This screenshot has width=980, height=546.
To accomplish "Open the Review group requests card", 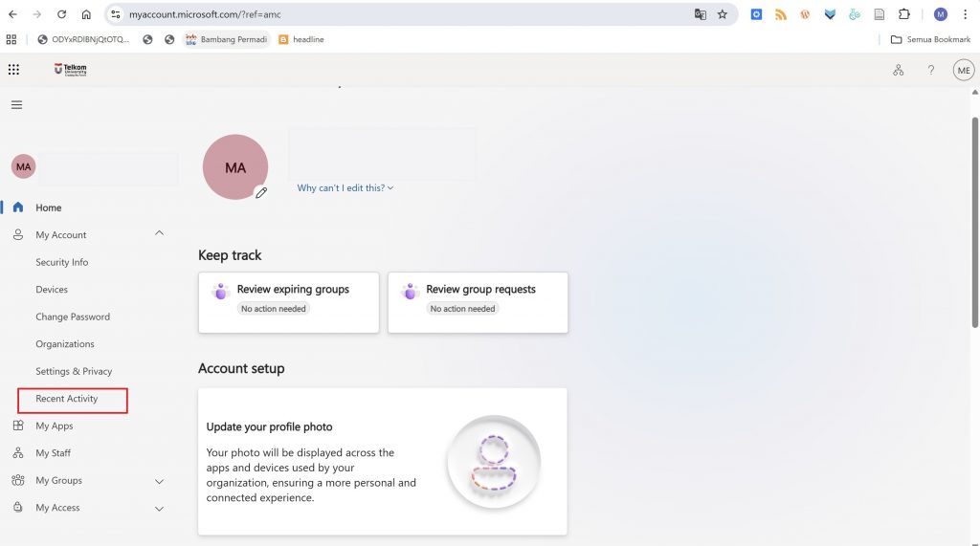I will click(478, 302).
